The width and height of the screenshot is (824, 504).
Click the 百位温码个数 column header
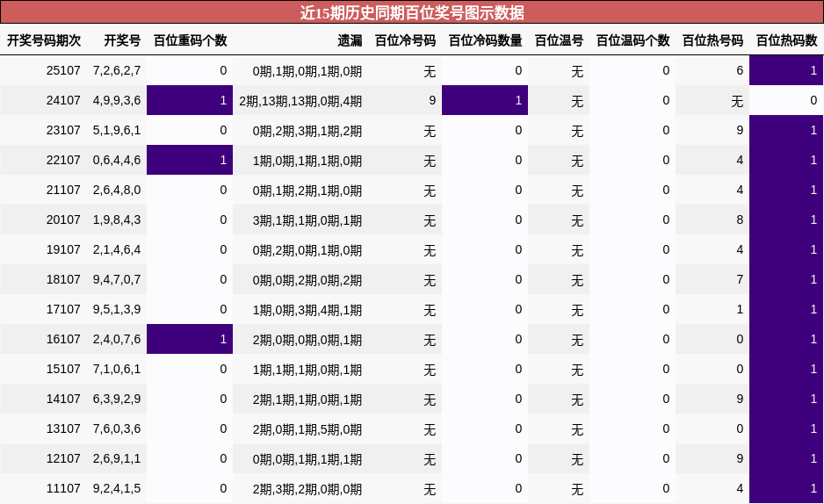pos(632,40)
